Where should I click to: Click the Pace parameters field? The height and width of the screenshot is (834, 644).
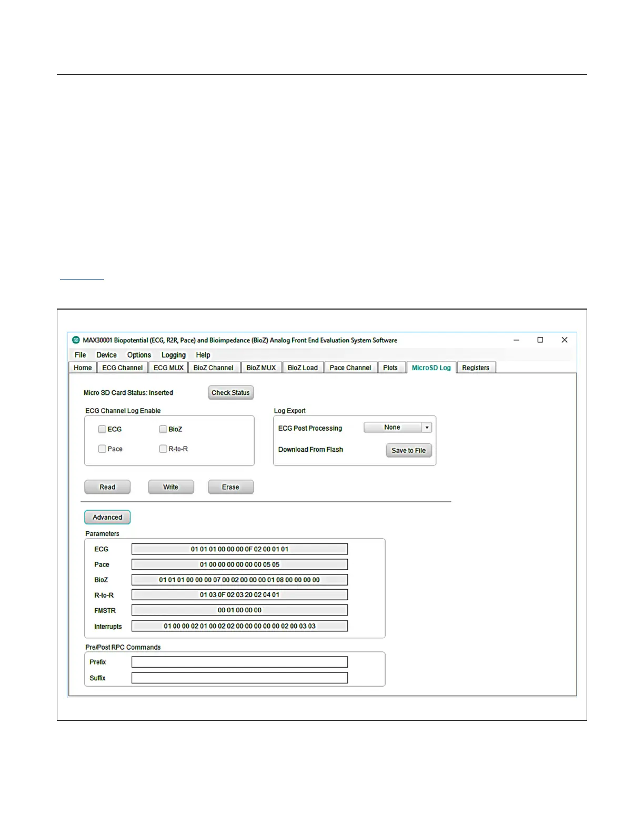click(x=239, y=564)
